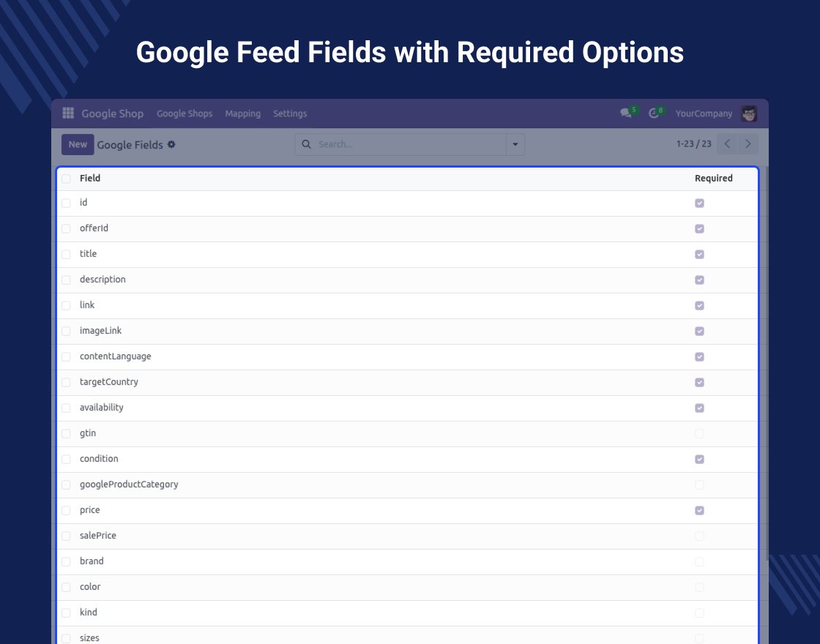820x644 pixels.
Task: Open the googleProductCategory field record
Action: click(129, 484)
